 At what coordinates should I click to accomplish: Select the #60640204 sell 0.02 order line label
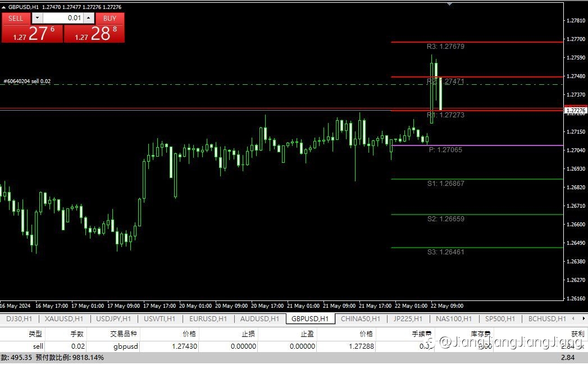[27, 81]
